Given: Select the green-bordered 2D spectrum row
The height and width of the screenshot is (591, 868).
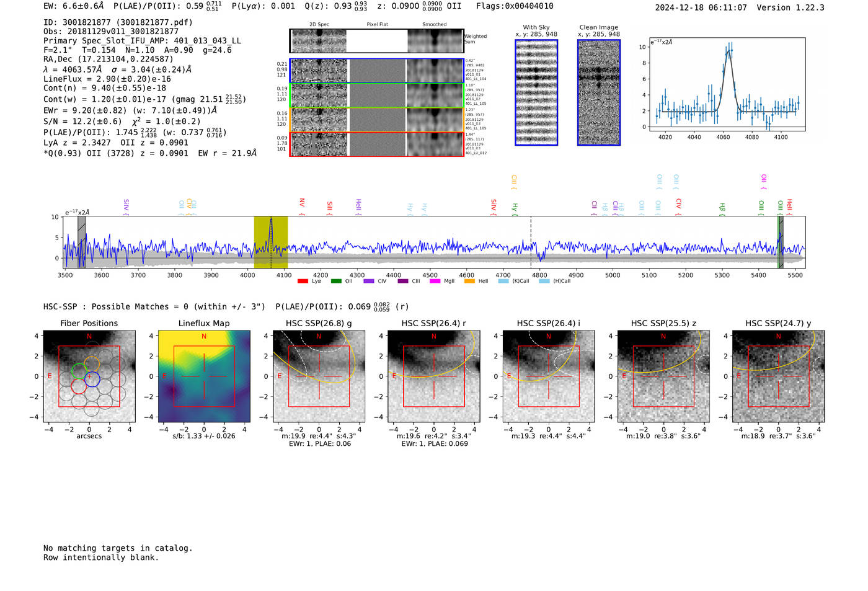Looking at the screenshot, I should (377, 95).
